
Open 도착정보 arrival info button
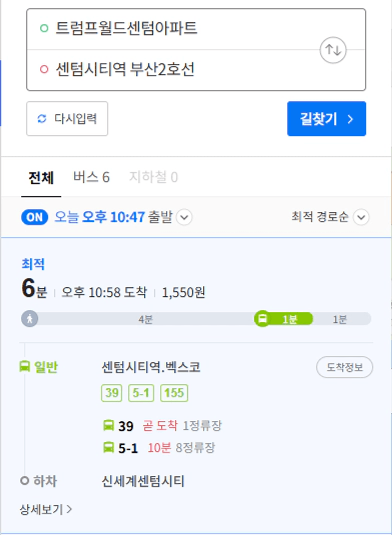pyautogui.click(x=345, y=367)
